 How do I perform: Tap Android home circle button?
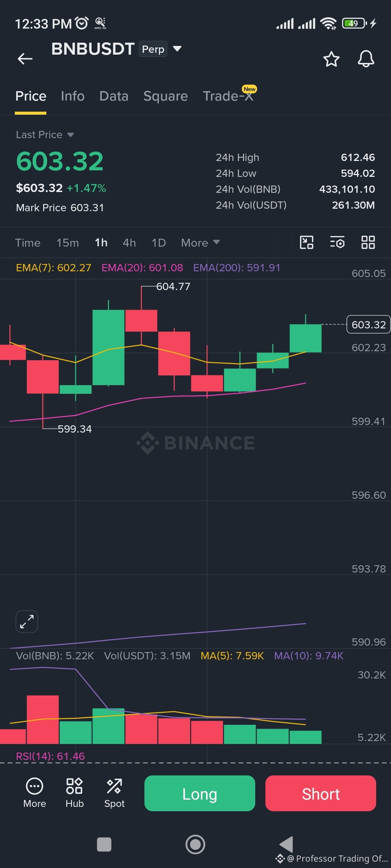(x=195, y=844)
